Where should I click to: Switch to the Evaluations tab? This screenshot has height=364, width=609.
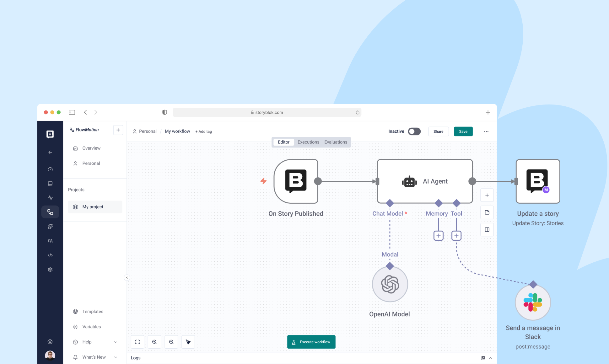click(336, 142)
